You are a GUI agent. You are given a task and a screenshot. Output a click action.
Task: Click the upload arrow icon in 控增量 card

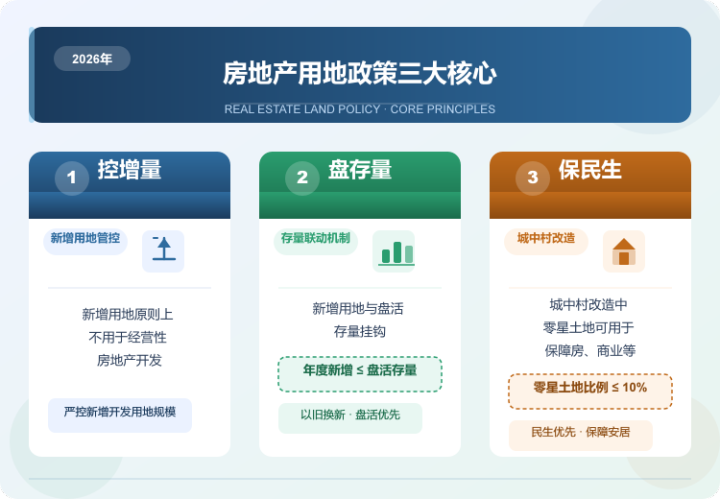(163, 251)
